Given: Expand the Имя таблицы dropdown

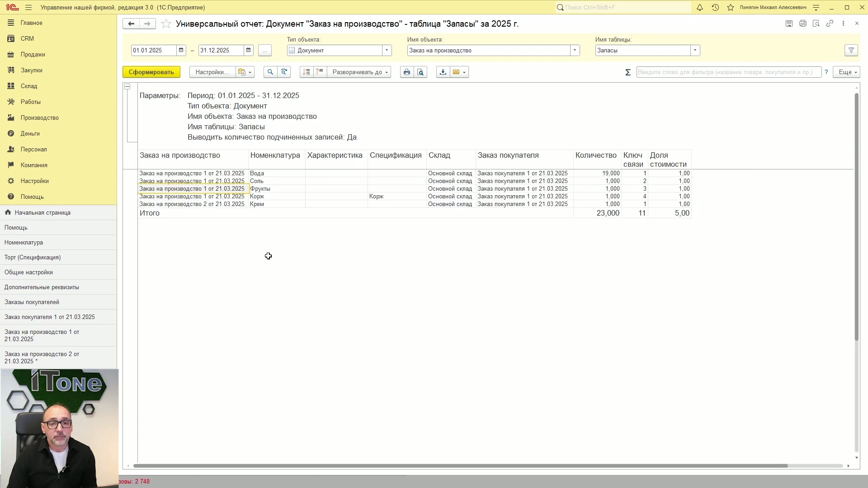Looking at the screenshot, I should [695, 51].
